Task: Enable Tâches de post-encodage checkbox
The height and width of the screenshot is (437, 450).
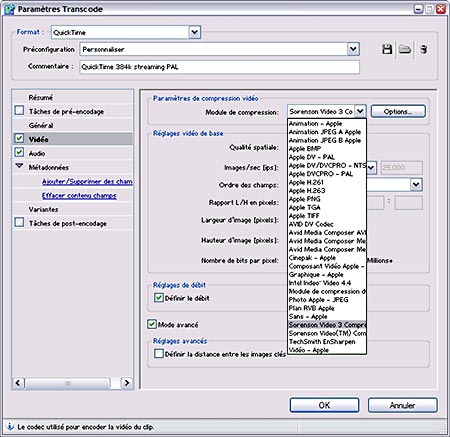Action: coord(19,223)
